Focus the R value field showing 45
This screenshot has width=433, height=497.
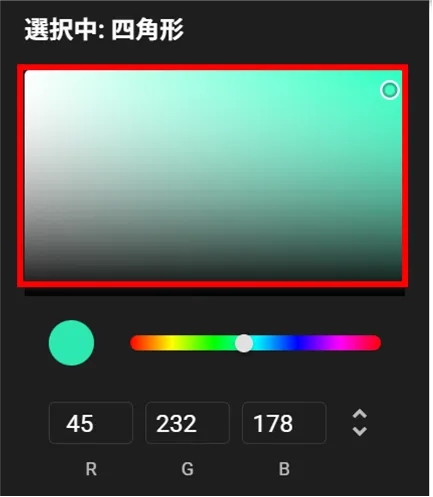tap(91, 423)
